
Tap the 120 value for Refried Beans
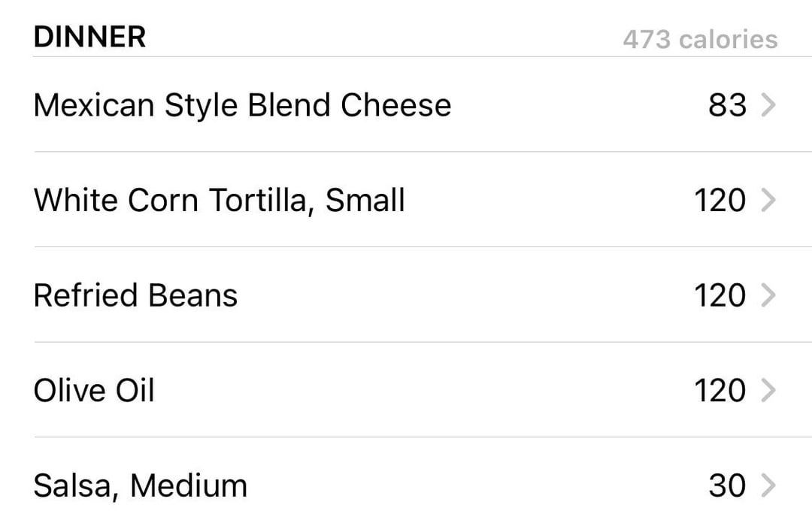[x=720, y=295]
